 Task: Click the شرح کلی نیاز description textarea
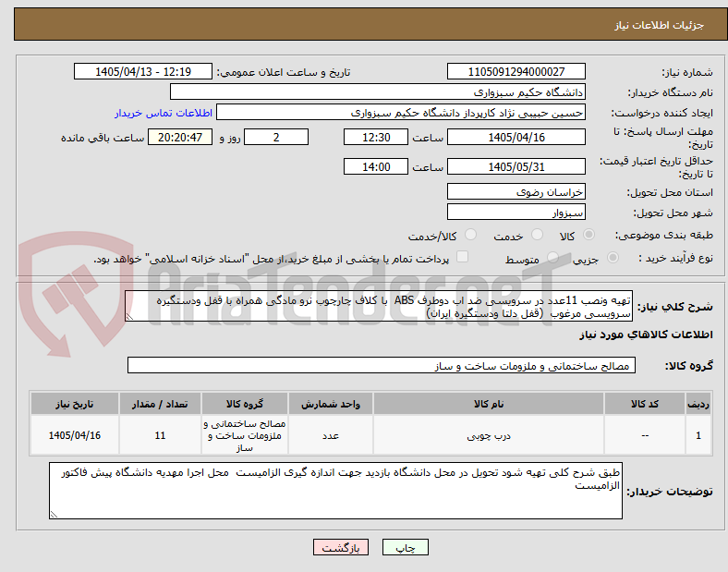379,307
